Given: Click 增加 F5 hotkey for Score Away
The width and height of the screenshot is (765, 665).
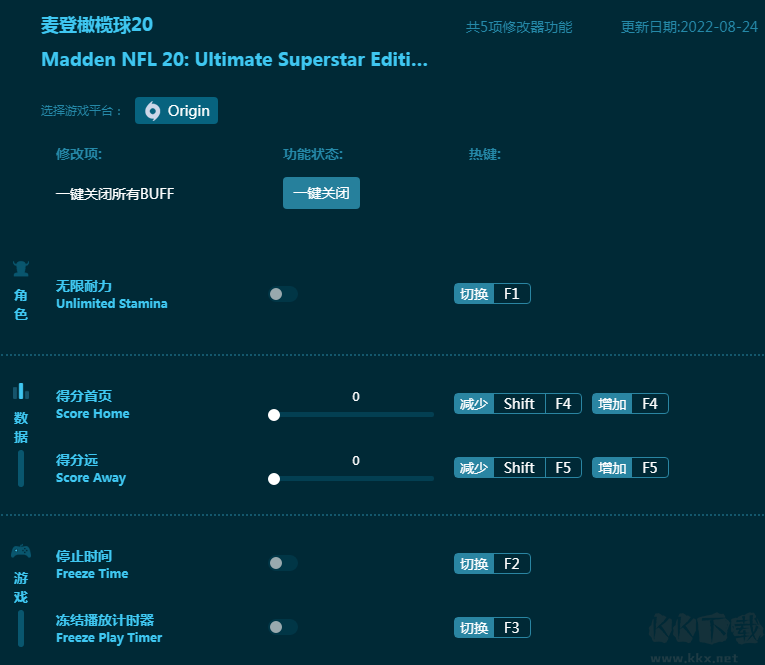Looking at the screenshot, I should pyautogui.click(x=630, y=467).
